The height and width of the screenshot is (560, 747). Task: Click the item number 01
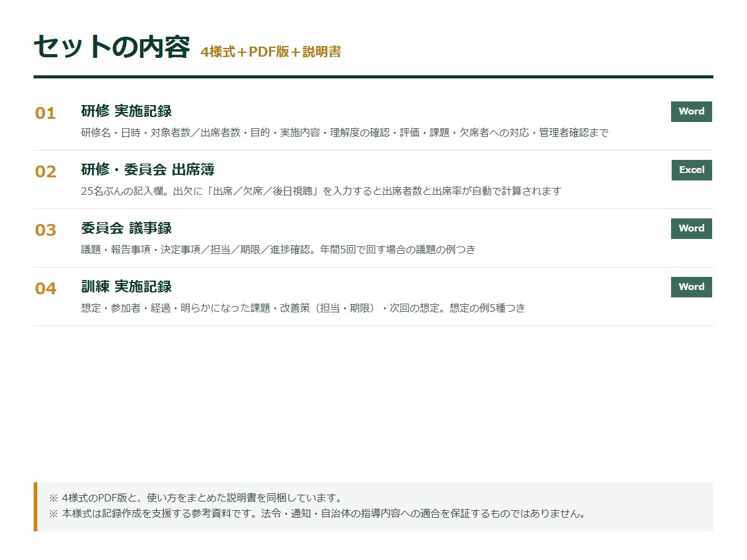click(45, 113)
